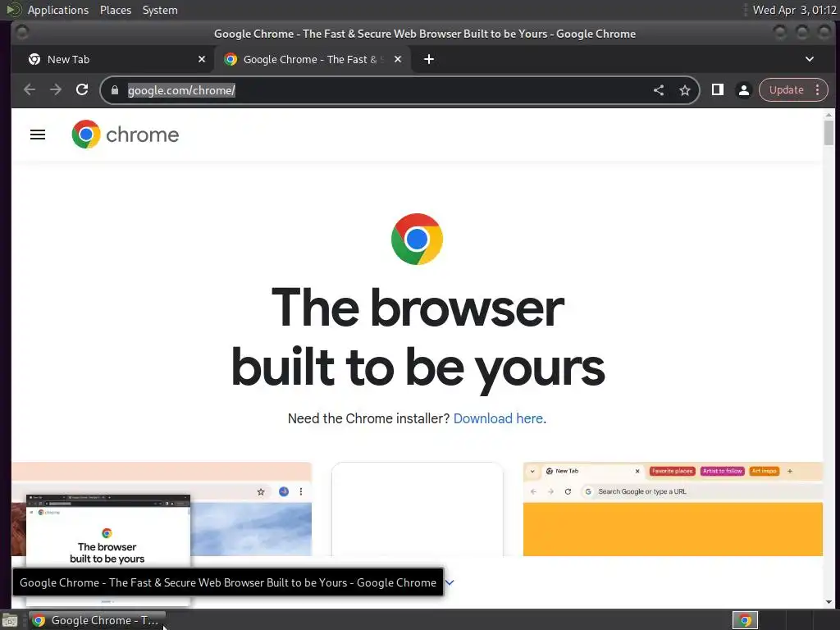
Task: Click the window menu button in title bar
Action: tap(22, 33)
